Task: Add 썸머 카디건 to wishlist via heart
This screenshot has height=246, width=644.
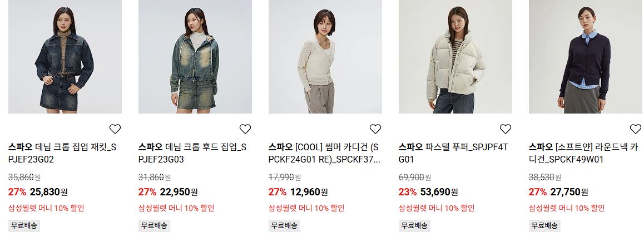Action: [x=375, y=129]
